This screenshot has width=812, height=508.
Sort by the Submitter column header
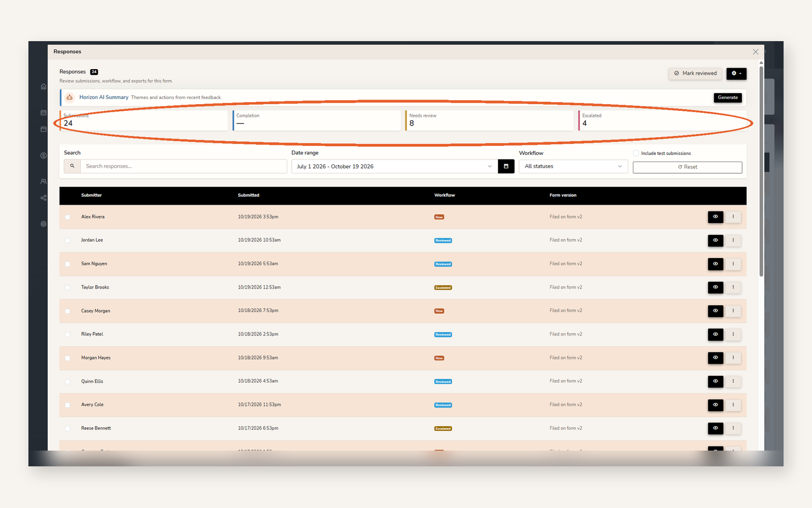91,195
